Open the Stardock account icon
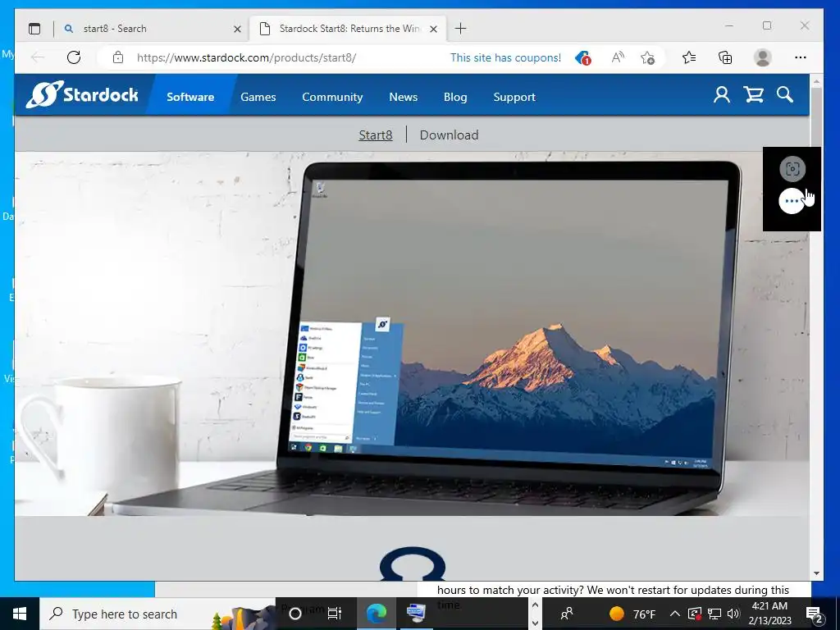840x630 pixels. 722,95
